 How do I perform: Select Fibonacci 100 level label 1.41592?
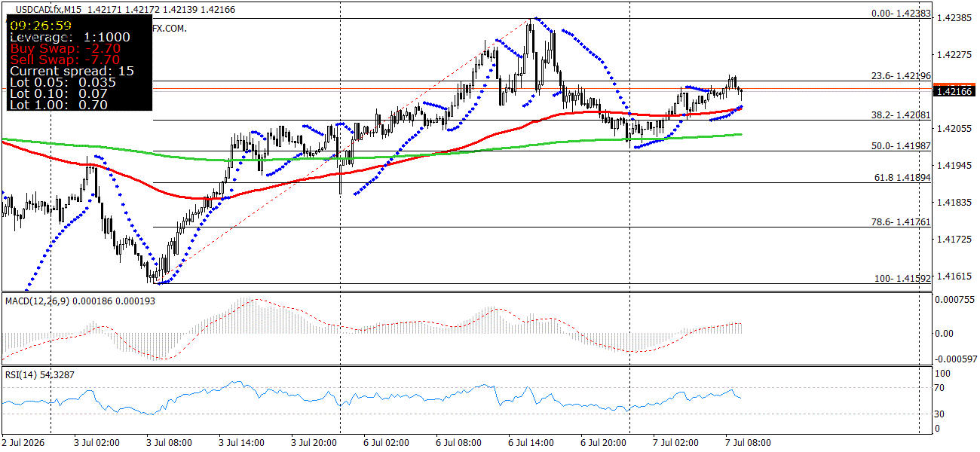(902, 279)
